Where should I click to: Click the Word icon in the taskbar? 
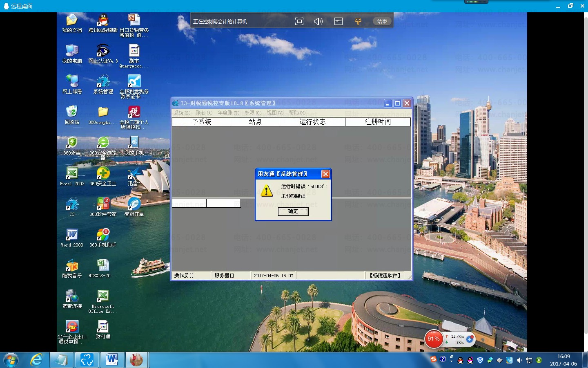click(112, 360)
